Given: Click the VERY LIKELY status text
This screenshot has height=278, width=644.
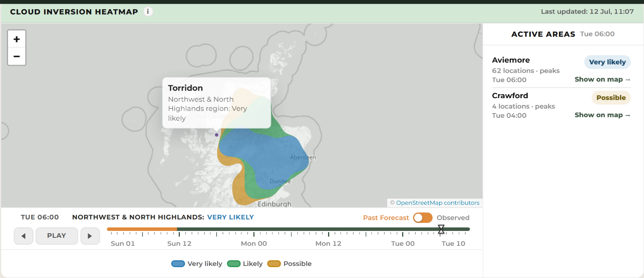Looking at the screenshot, I should click(231, 217).
